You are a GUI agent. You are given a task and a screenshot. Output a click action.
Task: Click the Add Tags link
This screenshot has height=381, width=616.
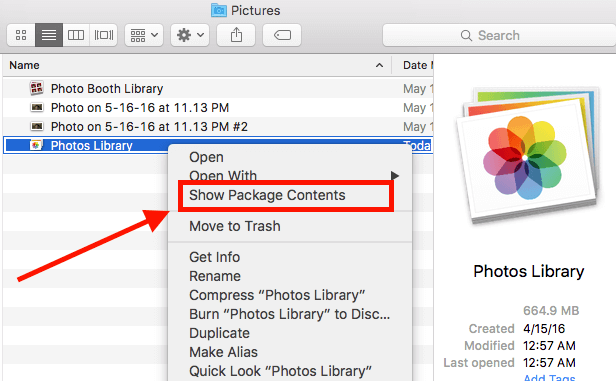point(549,377)
